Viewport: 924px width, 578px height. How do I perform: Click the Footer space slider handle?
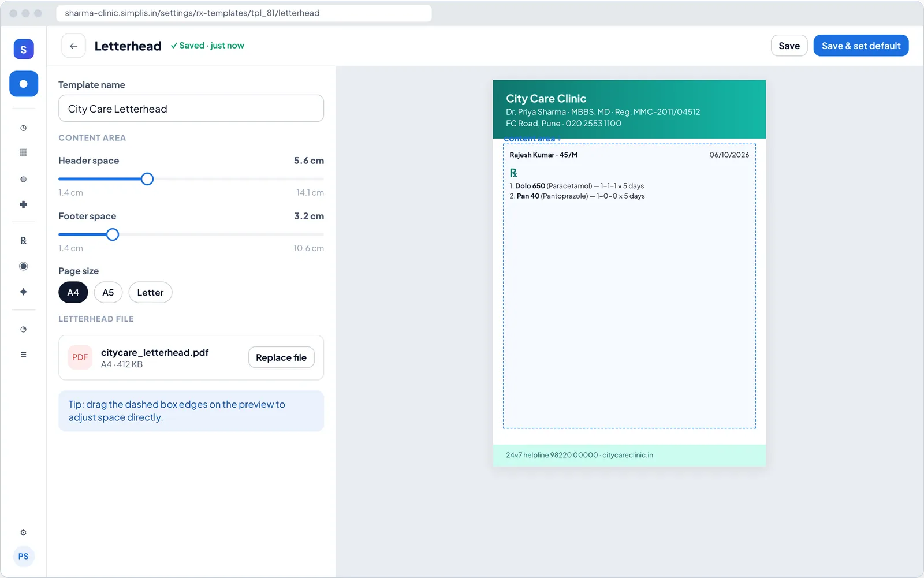113,234
